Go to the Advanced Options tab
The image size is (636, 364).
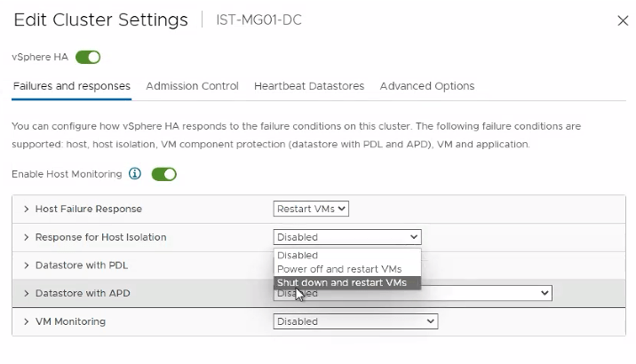[426, 86]
